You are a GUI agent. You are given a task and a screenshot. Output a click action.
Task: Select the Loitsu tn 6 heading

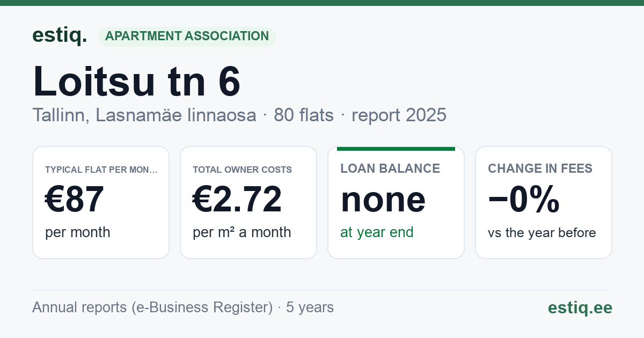tap(137, 81)
